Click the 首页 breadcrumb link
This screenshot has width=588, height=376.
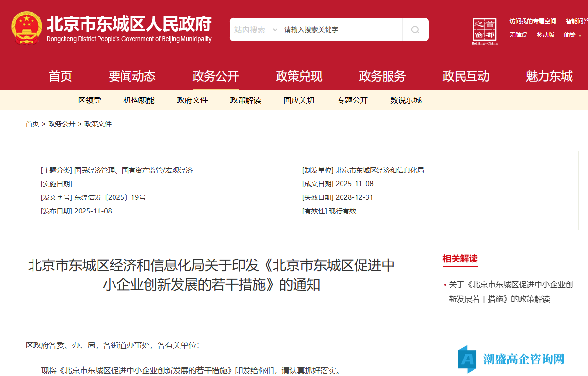point(32,124)
